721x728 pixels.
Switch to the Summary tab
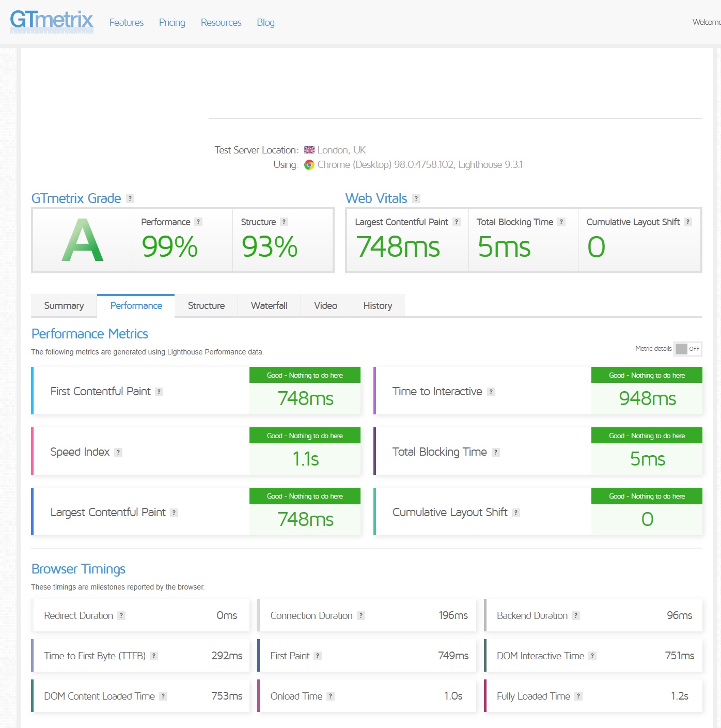64,305
